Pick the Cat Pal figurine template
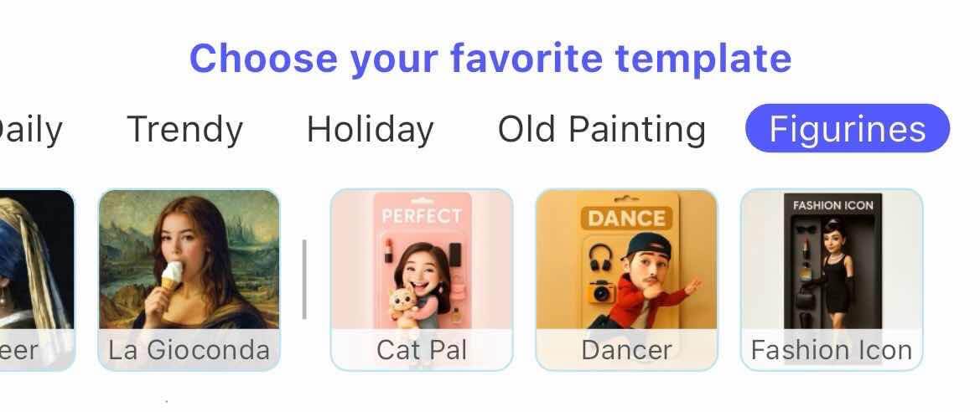 tap(422, 280)
